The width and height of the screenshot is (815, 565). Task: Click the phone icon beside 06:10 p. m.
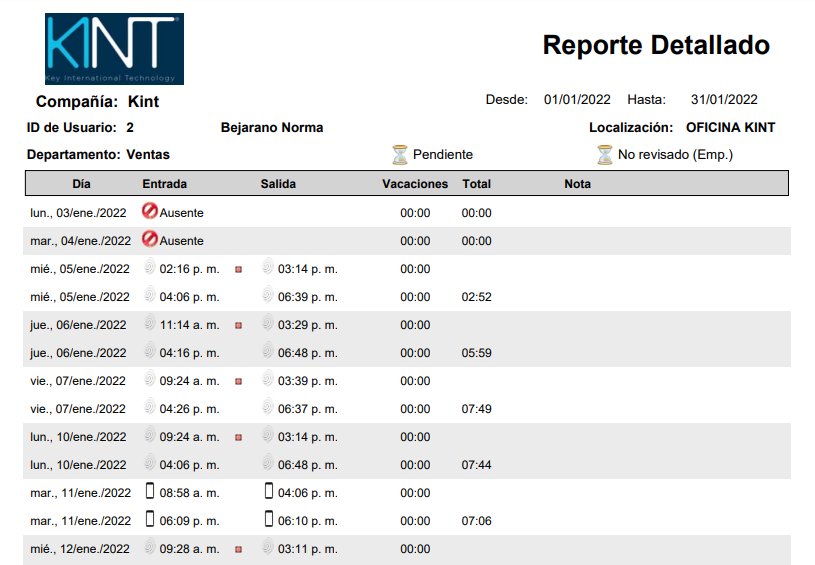[268, 520]
